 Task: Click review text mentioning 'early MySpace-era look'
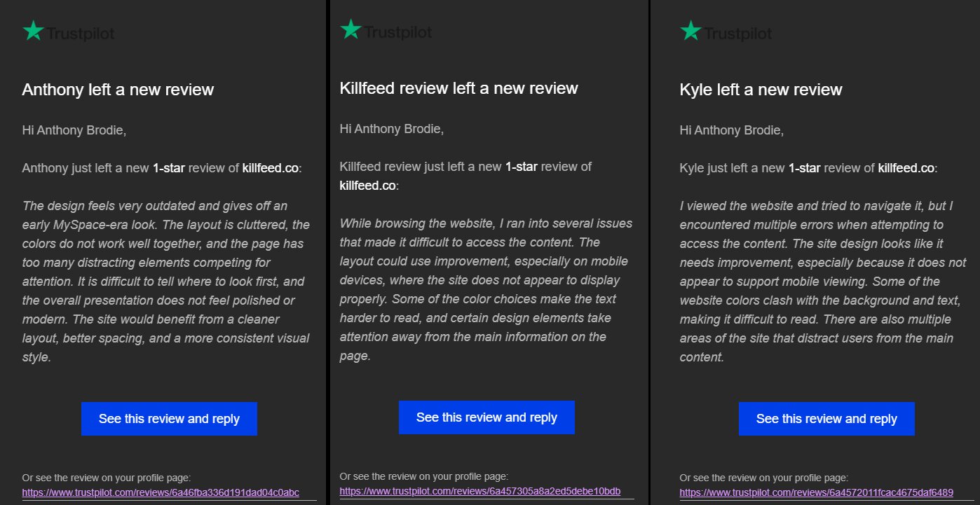(x=166, y=282)
